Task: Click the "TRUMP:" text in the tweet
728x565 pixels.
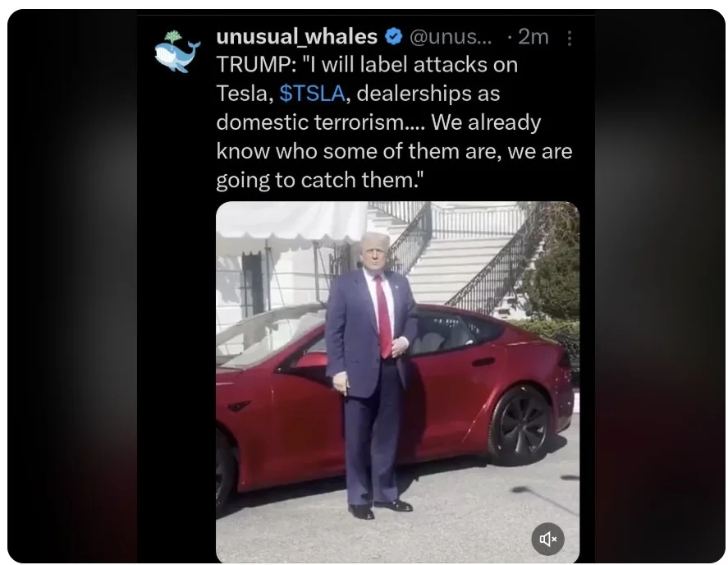Action: point(256,65)
